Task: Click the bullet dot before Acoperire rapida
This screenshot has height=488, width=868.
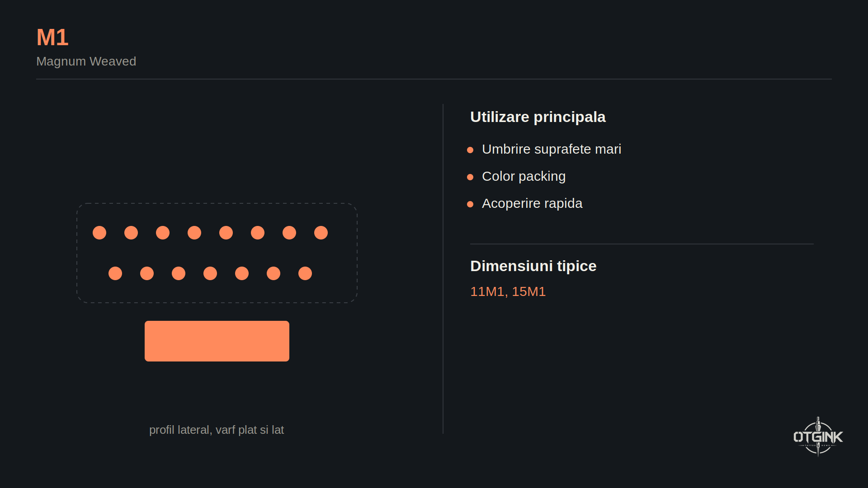Action: pyautogui.click(x=470, y=204)
